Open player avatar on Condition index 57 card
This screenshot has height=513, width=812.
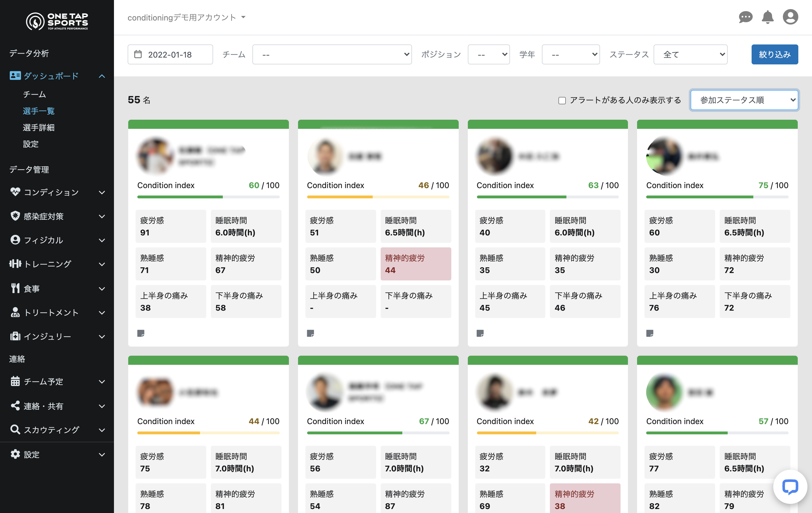tap(664, 392)
